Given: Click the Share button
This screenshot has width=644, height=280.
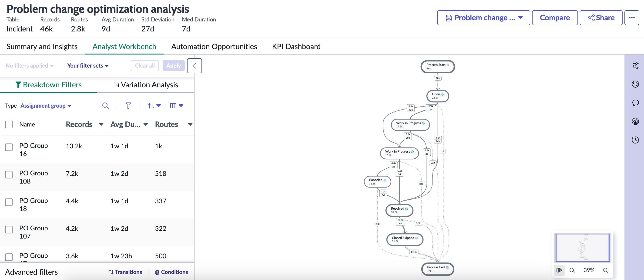Looking at the screenshot, I should point(601,18).
